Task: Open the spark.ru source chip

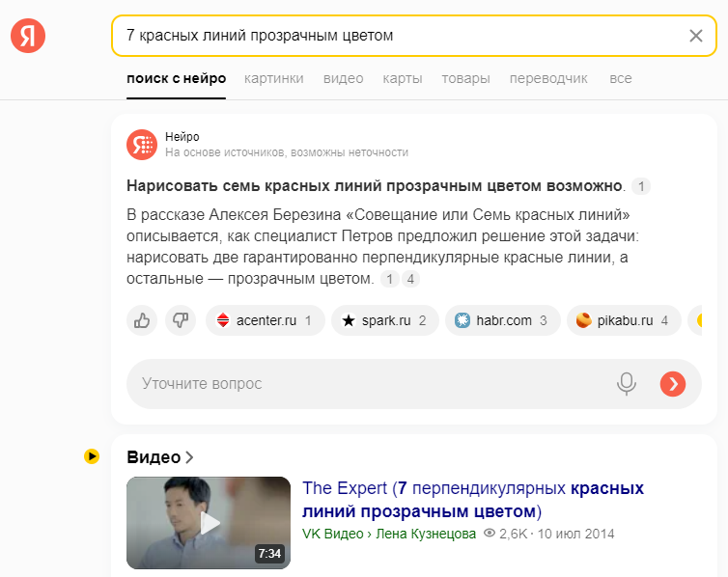Action: pyautogui.click(x=385, y=320)
